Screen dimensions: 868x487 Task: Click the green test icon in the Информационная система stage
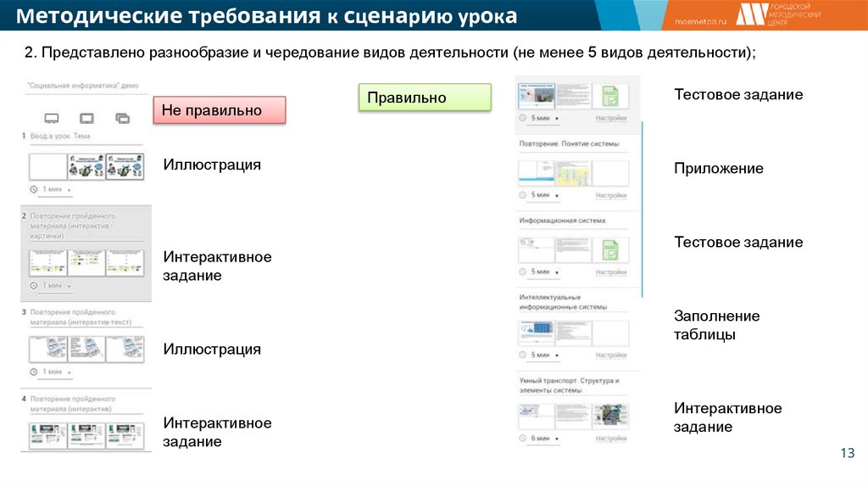[x=609, y=249]
